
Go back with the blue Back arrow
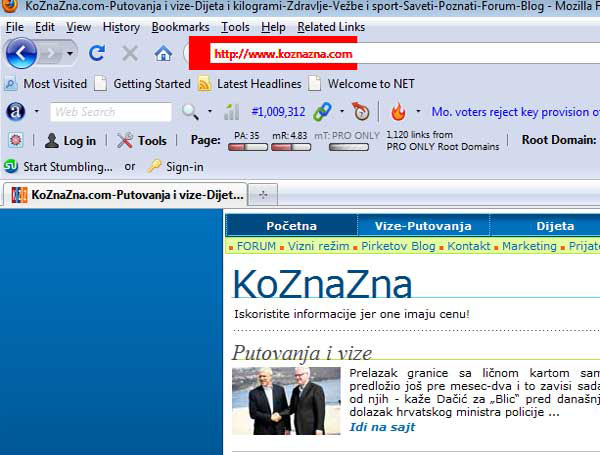pyautogui.click(x=21, y=53)
